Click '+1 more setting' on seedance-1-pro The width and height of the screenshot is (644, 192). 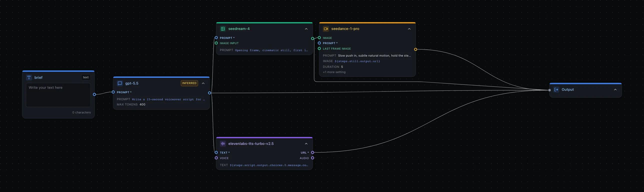[x=334, y=72]
